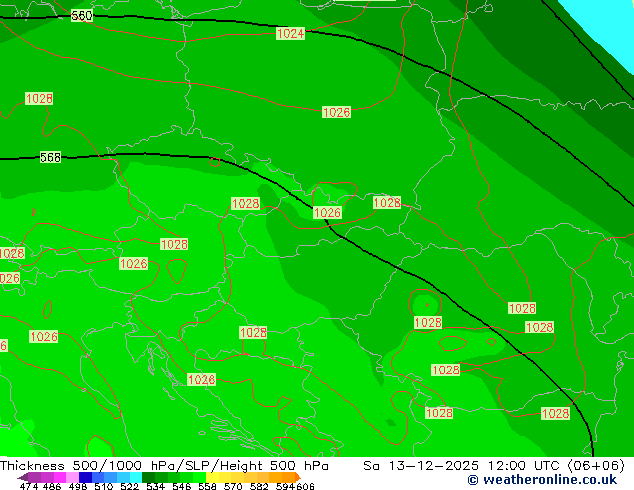634x490 pixels.
Task: Click the chart title 'Thickness 500/1000 hPa/SLP/Height 500 hPa'
Action: click(x=164, y=466)
